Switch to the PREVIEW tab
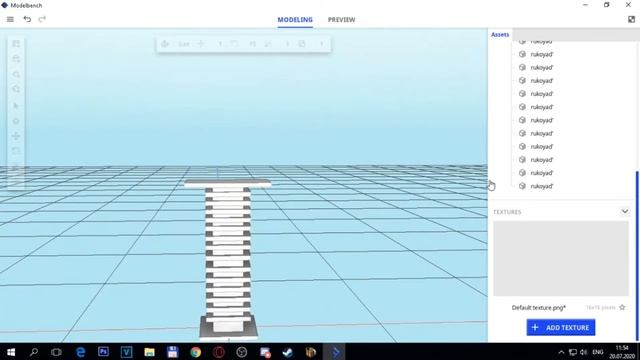This screenshot has width=640, height=360. coord(342,20)
